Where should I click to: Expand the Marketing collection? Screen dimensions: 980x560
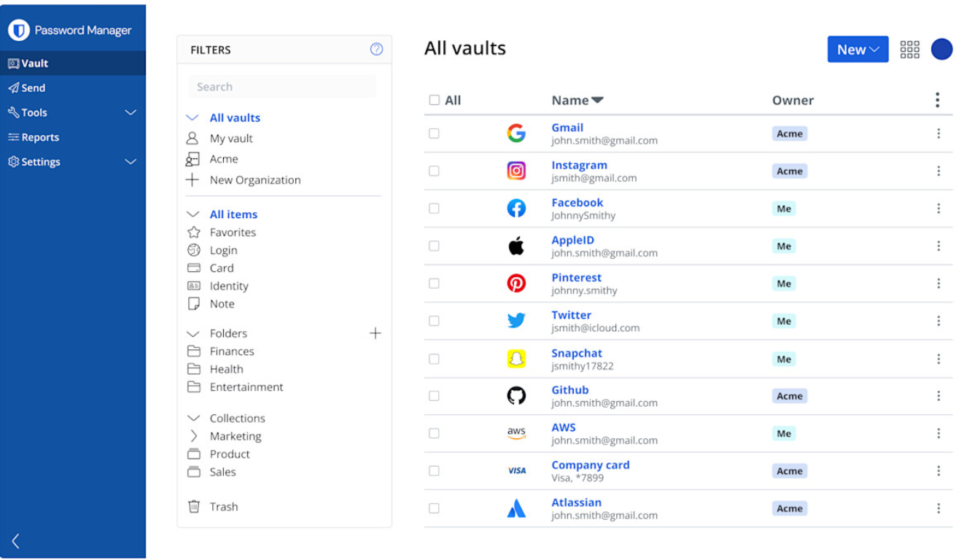tap(194, 436)
